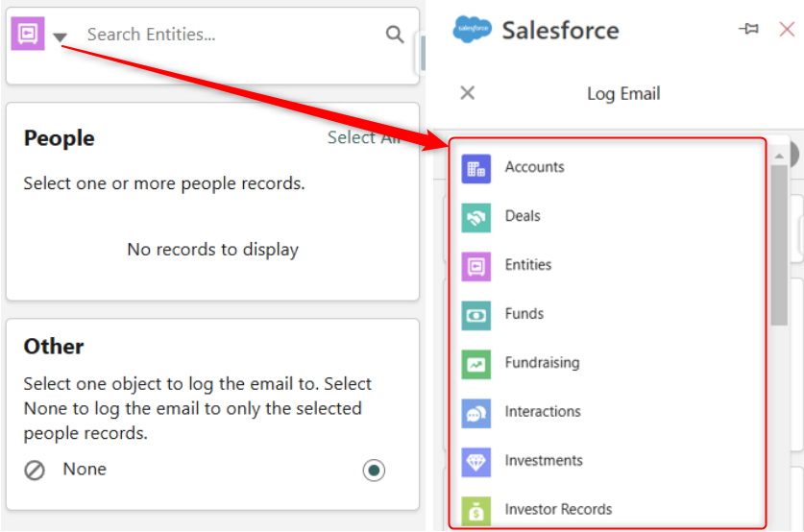Close the Log Email panel
This screenshot has height=532, width=804.
tap(468, 93)
